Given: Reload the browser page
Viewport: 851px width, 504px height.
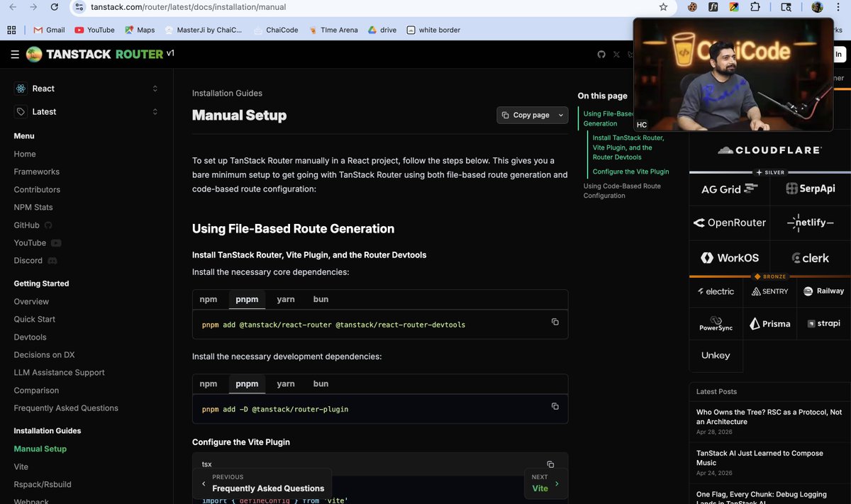Looking at the screenshot, I should (x=55, y=7).
